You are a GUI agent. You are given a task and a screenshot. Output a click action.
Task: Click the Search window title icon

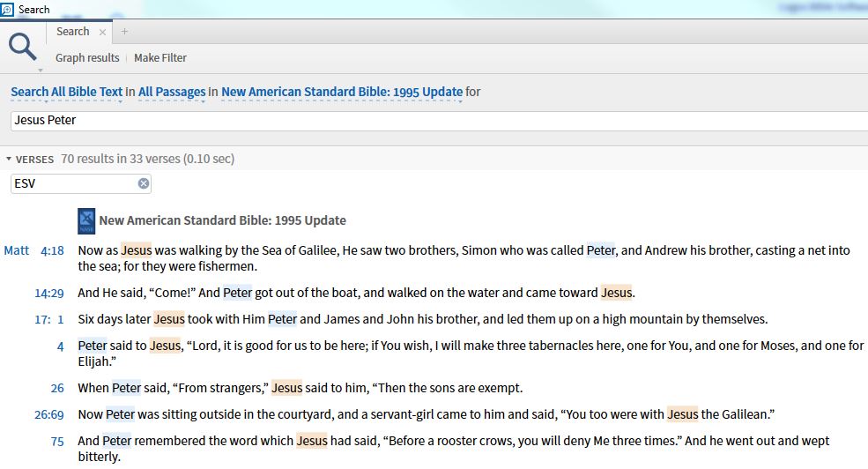point(7,9)
